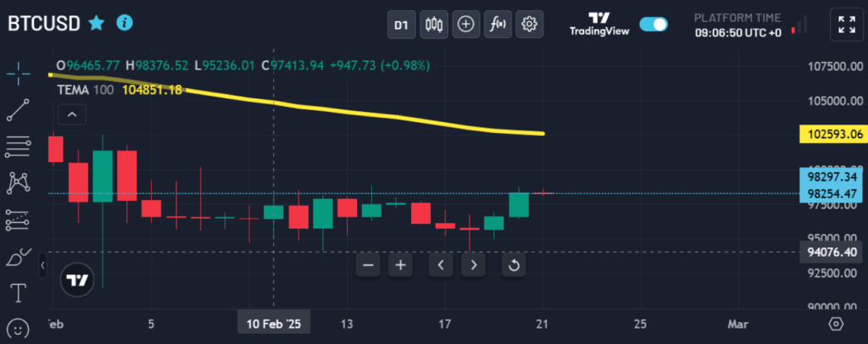This screenshot has width=868, height=344.
Task: Click the TEMA 100 indicator label
Action: click(x=86, y=90)
